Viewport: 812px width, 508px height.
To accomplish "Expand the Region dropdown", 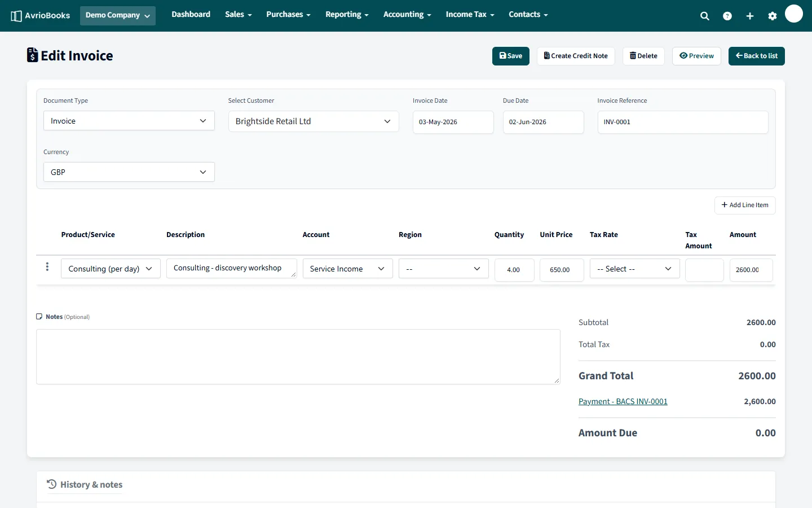I will [x=444, y=269].
